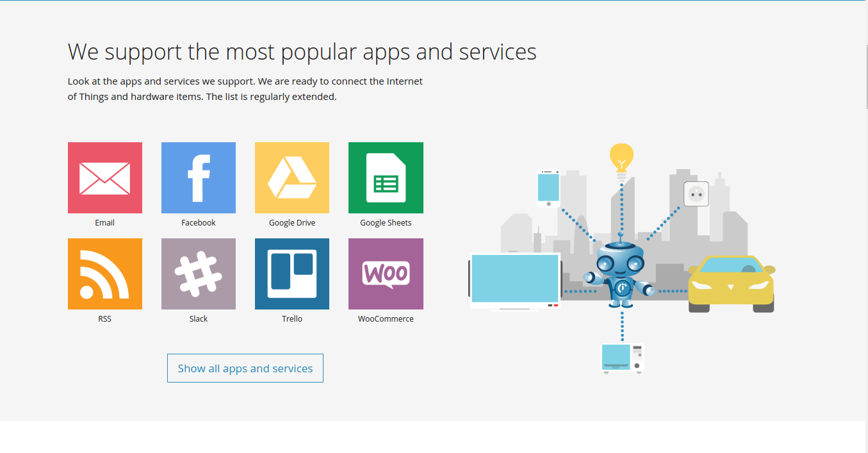Open the Slack hashtag tile icon

199,274
